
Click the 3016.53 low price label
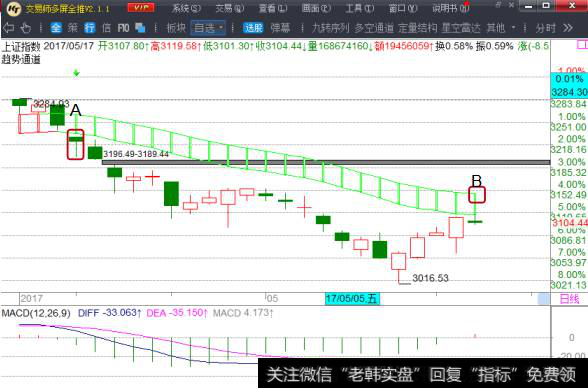pos(430,278)
